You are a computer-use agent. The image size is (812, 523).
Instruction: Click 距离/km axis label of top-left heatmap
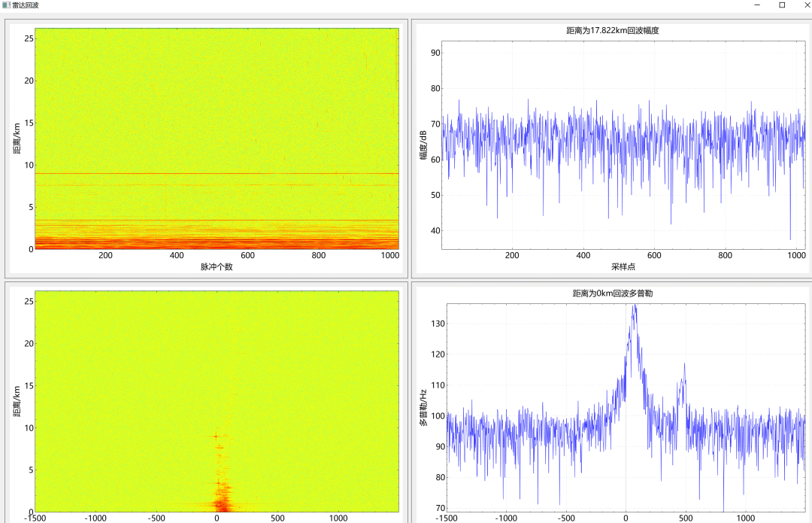click(16, 138)
